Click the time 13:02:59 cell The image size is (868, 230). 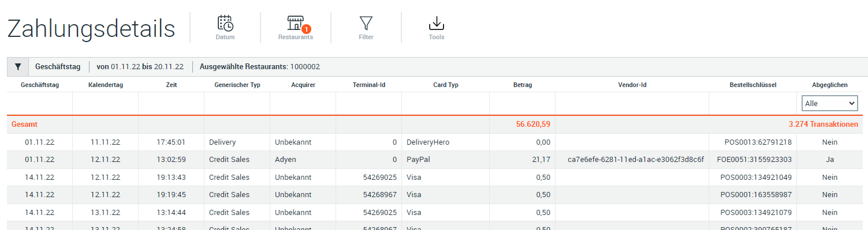(171, 160)
